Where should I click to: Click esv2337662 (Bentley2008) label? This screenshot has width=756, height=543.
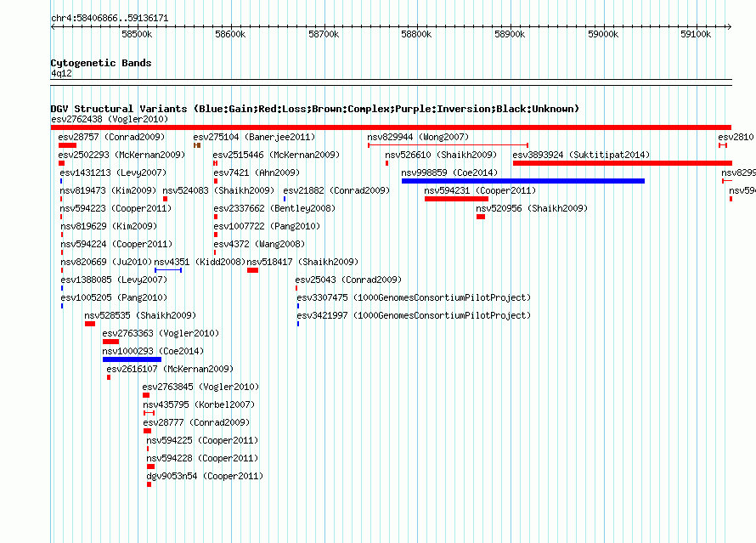274,208
